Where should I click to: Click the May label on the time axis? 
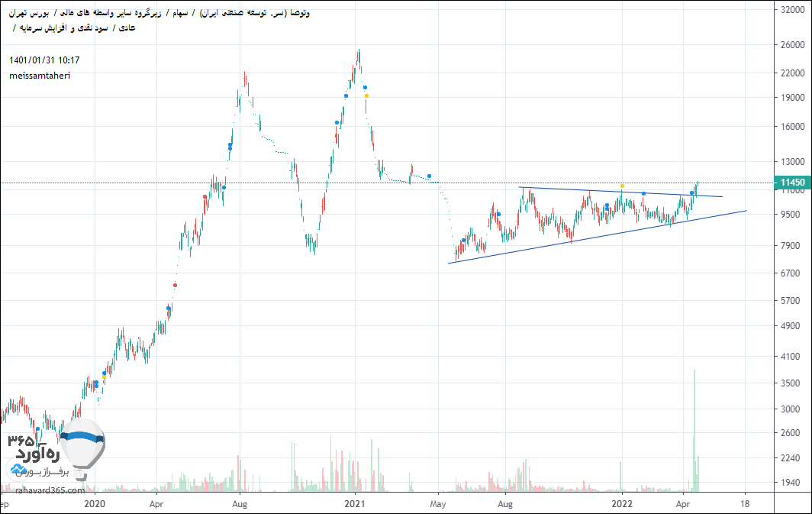[437, 504]
